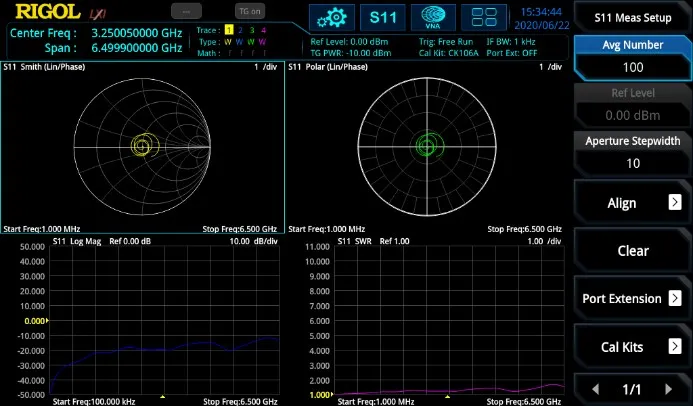
Task: Open the settings gear icon in top bar
Action: coord(333,17)
